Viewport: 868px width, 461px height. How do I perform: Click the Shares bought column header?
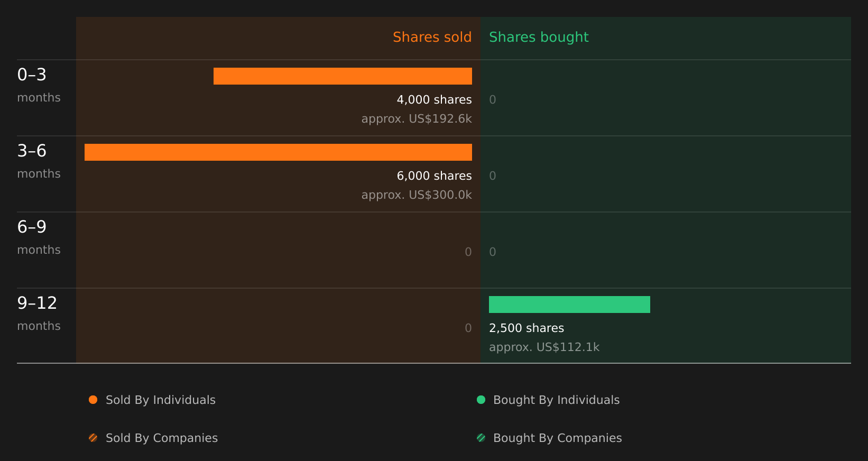pyautogui.click(x=539, y=37)
